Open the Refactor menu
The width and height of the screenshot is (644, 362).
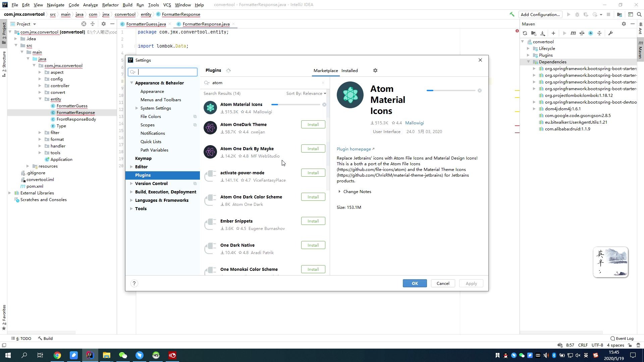point(110,5)
